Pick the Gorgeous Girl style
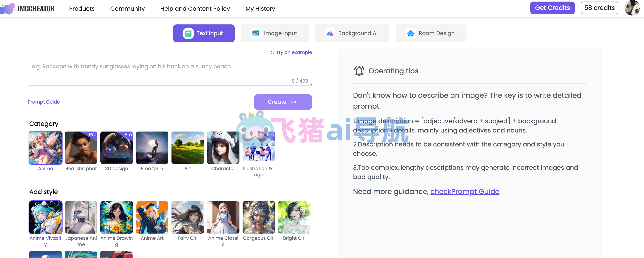The width and height of the screenshot is (644, 258). coord(258,217)
